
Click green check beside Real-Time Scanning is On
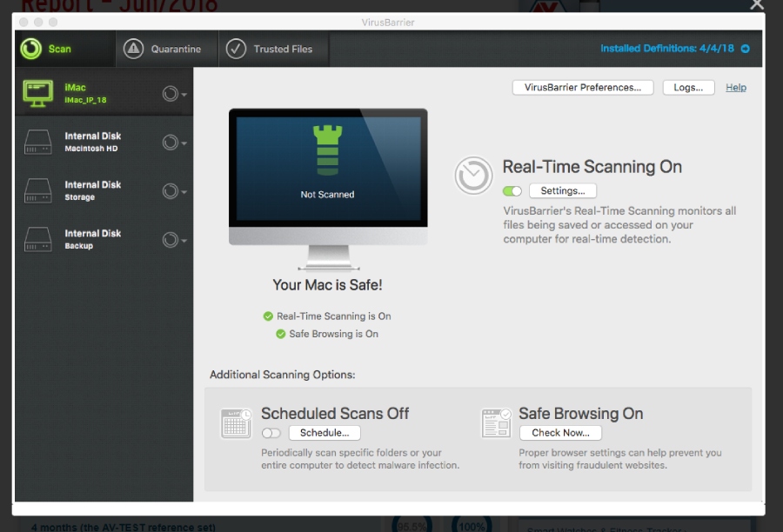coord(268,316)
